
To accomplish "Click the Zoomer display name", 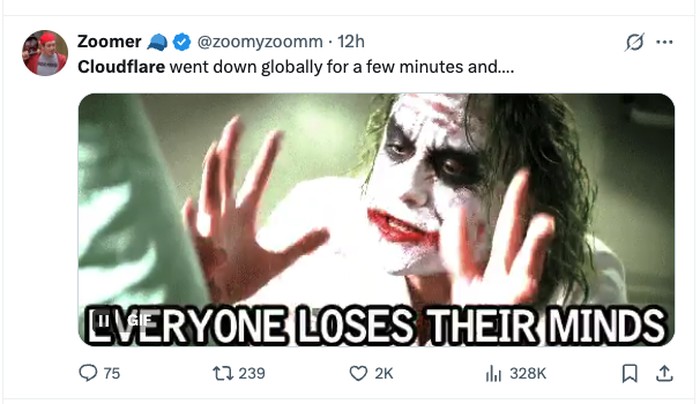I will tap(109, 42).
